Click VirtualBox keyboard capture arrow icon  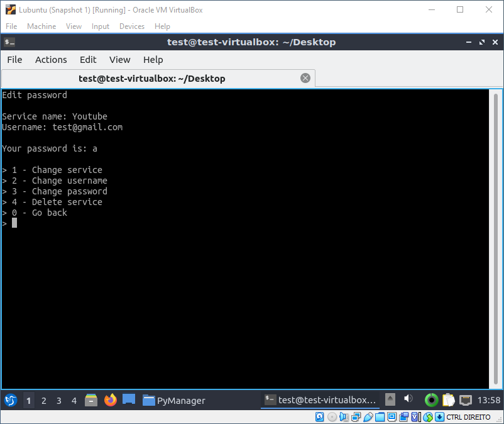click(x=439, y=417)
